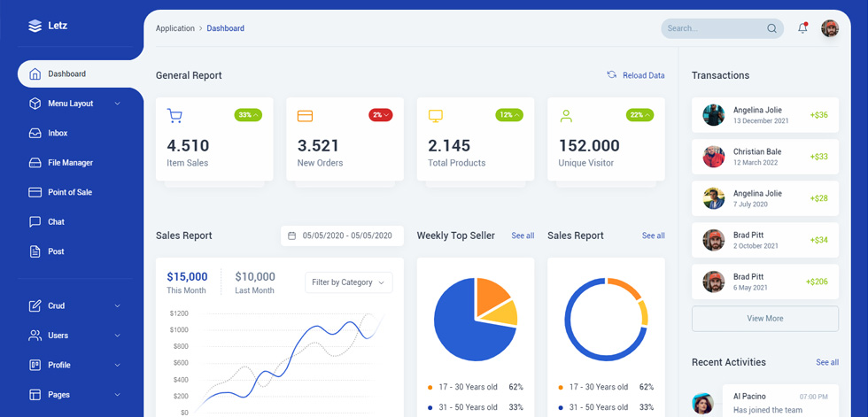Click the Profile trello icon
The height and width of the screenshot is (417, 868).
coord(35,365)
